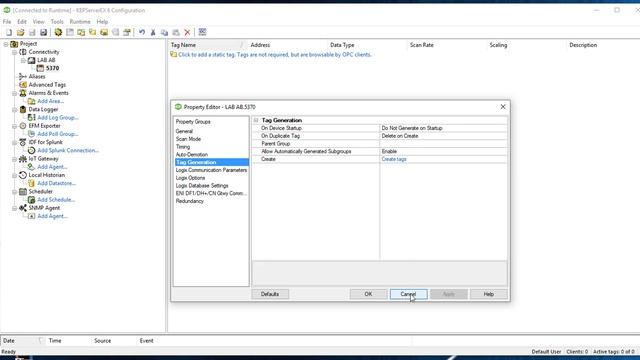Click the Cancel button

click(x=408, y=294)
